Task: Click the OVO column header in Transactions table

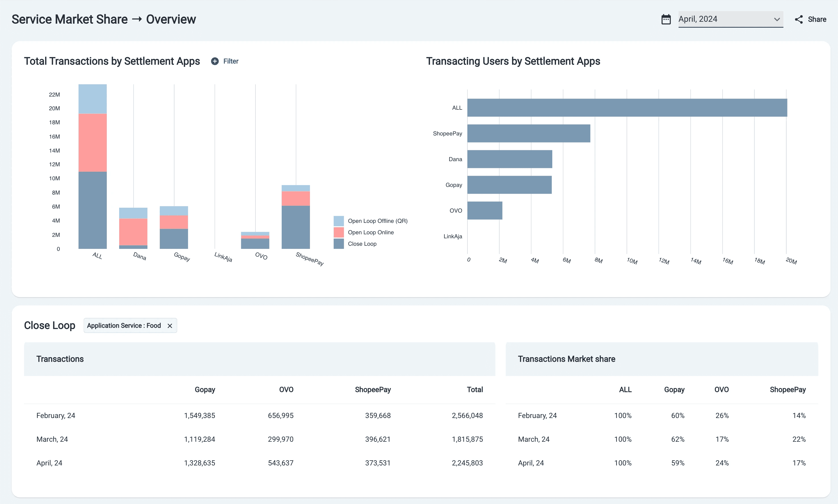Action: (286, 389)
